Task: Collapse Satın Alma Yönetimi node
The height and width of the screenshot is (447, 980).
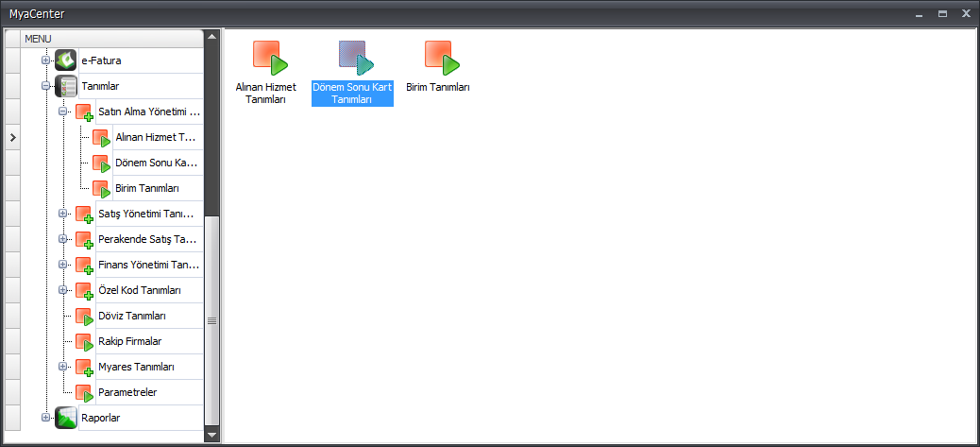Action: 62,112
